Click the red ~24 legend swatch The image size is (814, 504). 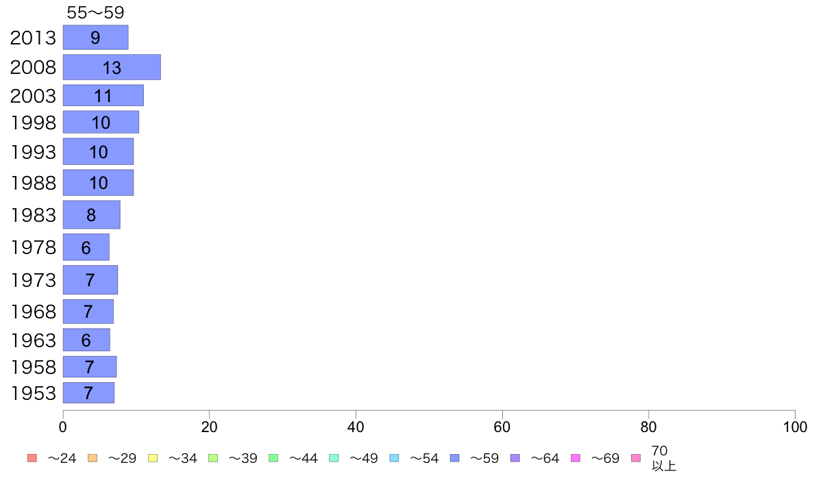[32, 458]
